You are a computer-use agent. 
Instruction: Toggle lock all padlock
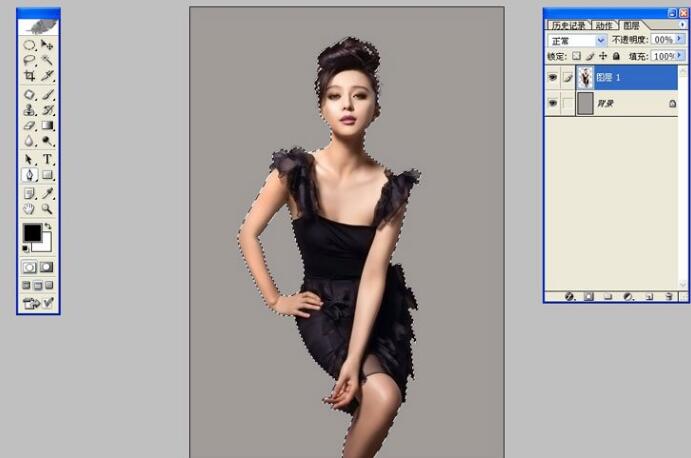[x=617, y=56]
